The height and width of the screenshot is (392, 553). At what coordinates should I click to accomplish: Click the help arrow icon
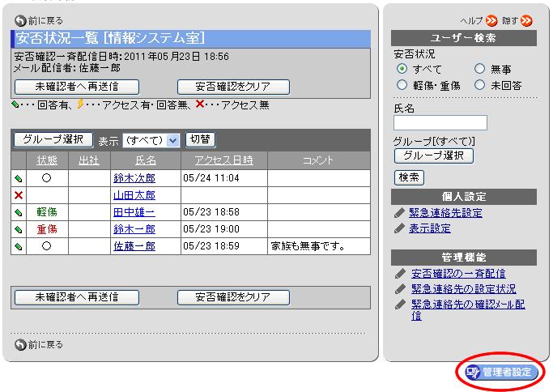(491, 20)
